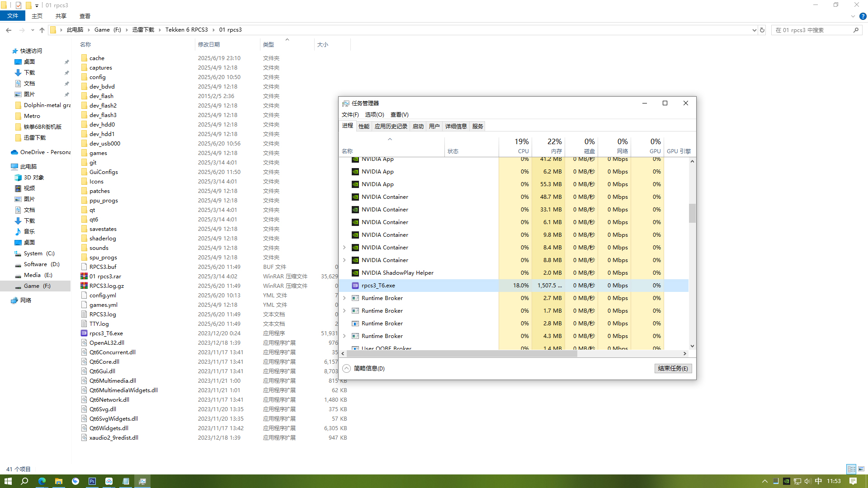Collapse Task Manager to 简略信息 view
The height and width of the screenshot is (488, 868).
tap(364, 368)
